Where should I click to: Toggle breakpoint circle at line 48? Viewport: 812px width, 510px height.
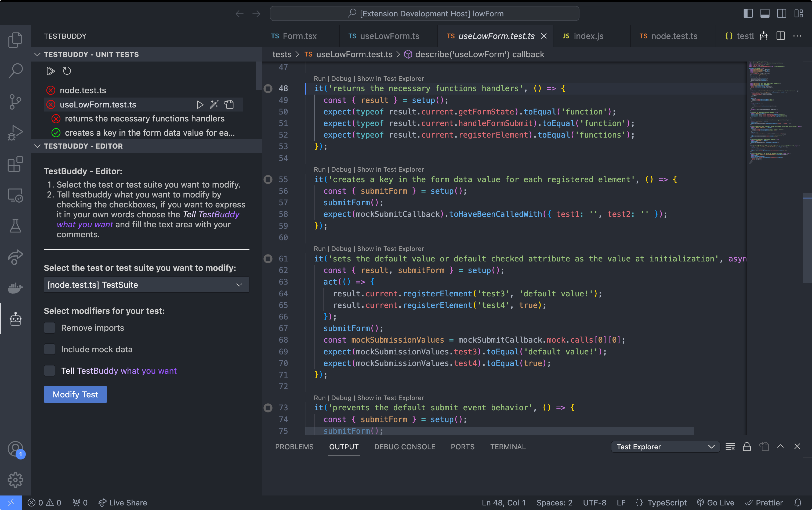268,89
